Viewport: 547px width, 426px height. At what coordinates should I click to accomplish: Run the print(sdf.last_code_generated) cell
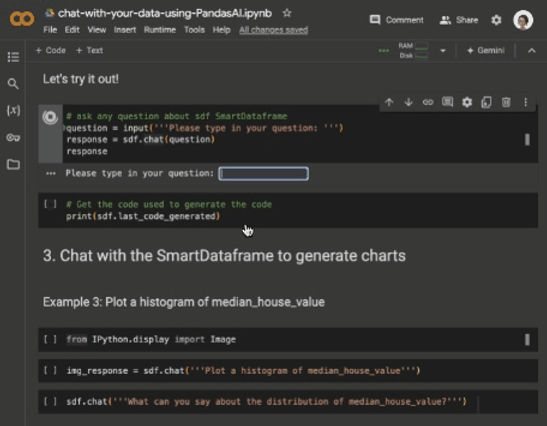tap(50, 204)
